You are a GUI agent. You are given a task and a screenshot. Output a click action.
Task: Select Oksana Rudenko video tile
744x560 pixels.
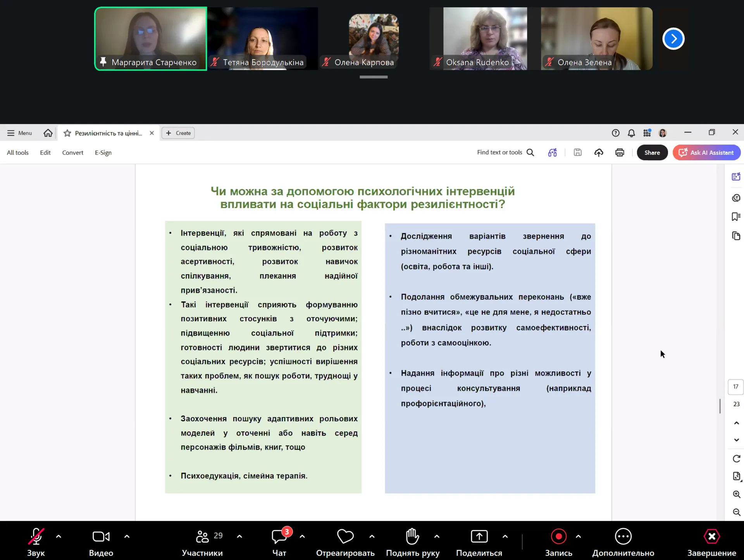click(485, 39)
